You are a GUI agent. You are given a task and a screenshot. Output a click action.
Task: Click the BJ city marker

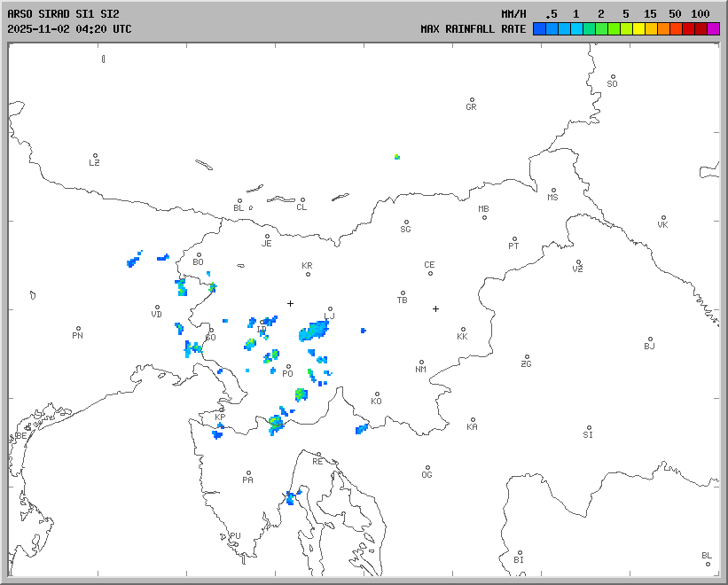point(649,339)
